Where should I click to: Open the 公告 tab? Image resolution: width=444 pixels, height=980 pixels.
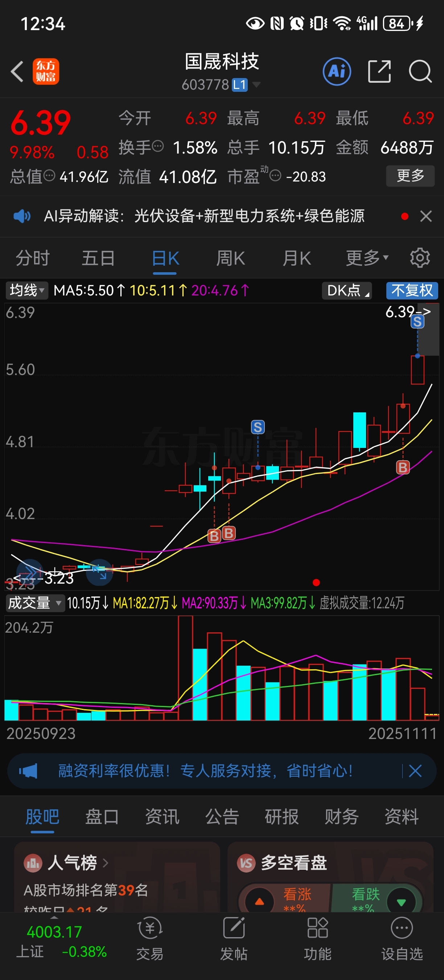[222, 816]
